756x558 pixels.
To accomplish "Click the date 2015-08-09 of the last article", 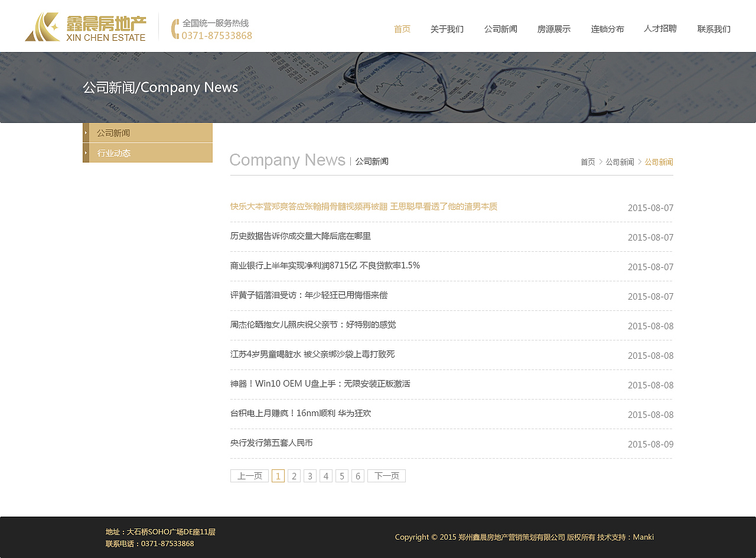I will tap(650, 445).
